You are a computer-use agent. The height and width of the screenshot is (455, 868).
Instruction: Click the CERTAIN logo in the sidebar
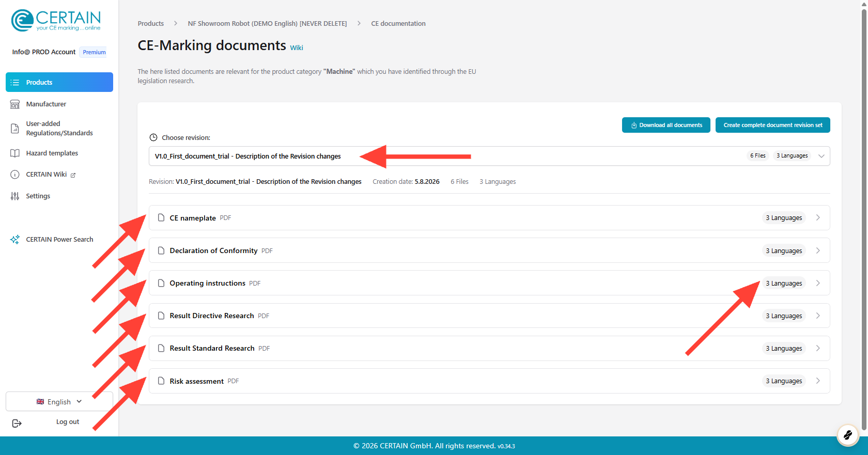[56, 21]
